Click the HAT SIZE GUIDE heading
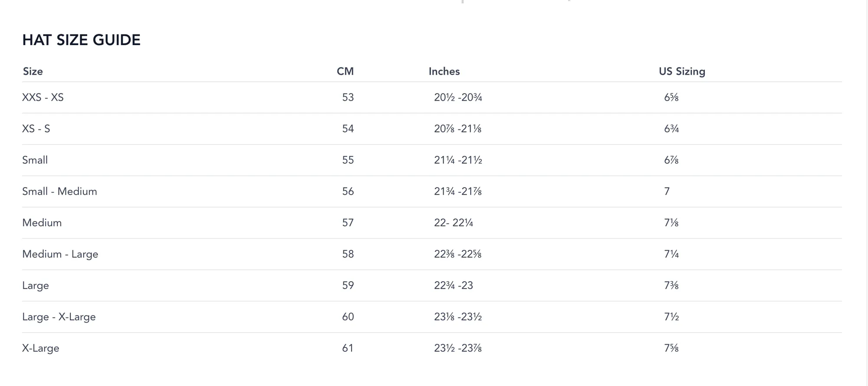The width and height of the screenshot is (868, 386). [x=81, y=40]
